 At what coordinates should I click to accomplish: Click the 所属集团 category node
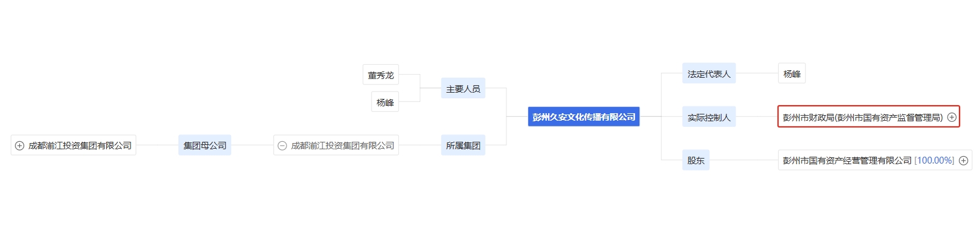[x=463, y=145]
